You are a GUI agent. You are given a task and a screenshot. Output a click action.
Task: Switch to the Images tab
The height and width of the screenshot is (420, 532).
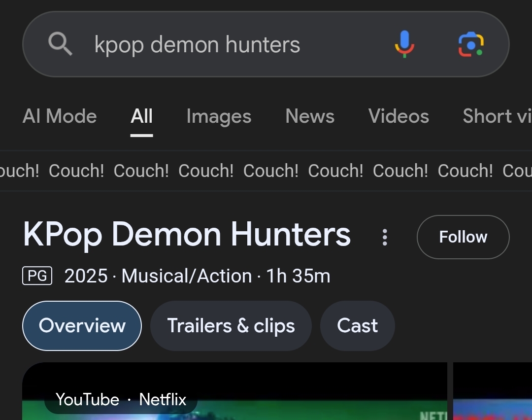219,116
